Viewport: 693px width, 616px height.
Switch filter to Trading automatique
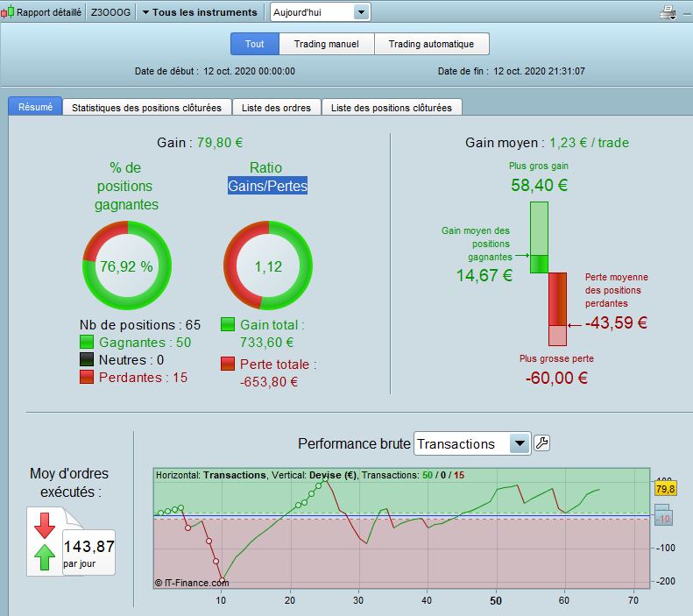[x=431, y=44]
